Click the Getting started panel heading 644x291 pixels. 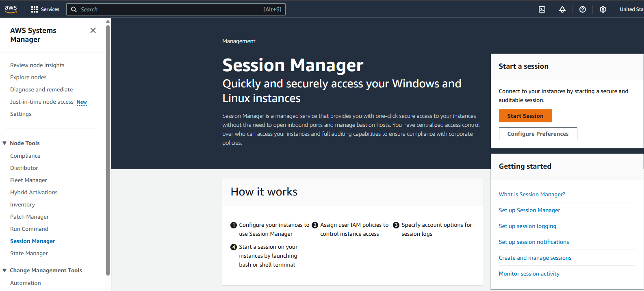[x=525, y=166]
